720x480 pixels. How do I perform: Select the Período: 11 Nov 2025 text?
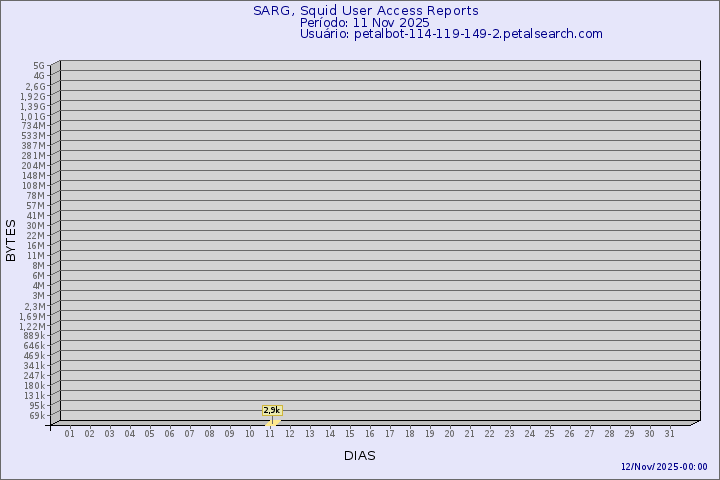(x=364, y=22)
